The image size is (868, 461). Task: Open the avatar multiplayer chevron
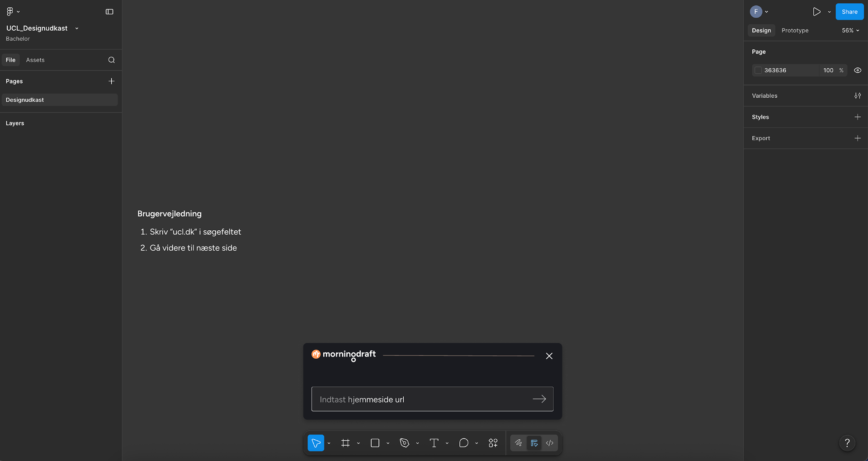coord(766,12)
